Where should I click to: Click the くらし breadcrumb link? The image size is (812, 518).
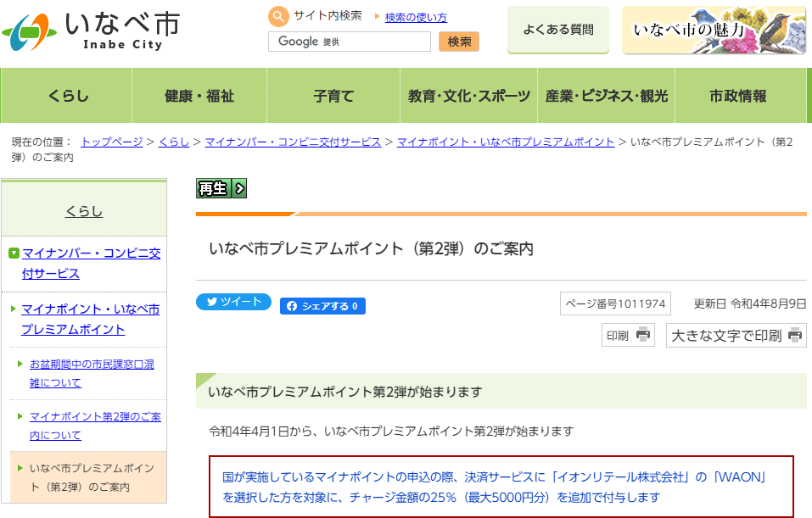(x=174, y=142)
